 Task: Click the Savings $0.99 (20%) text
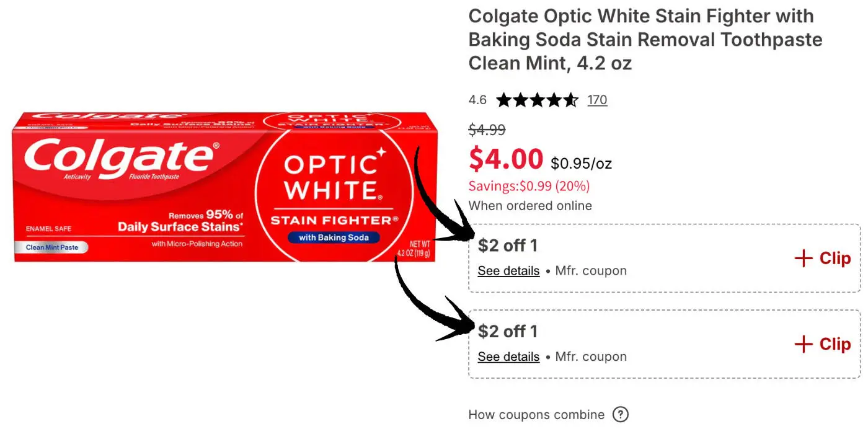tap(529, 186)
